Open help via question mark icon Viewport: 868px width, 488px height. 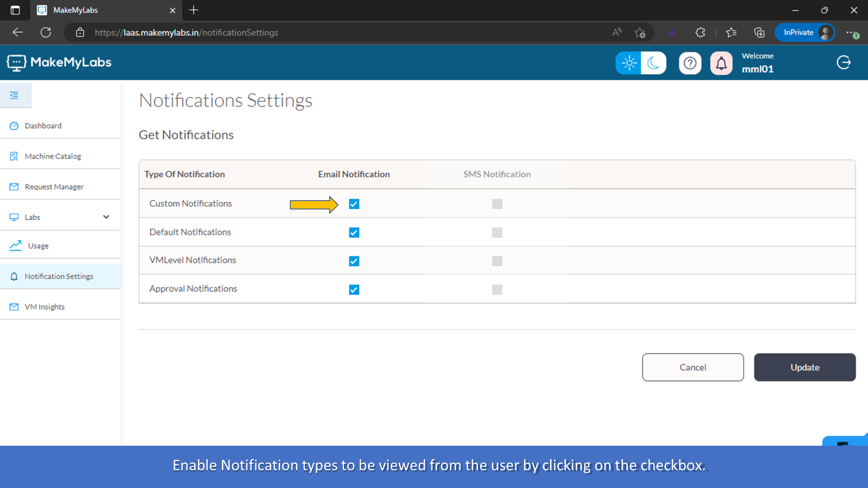690,63
